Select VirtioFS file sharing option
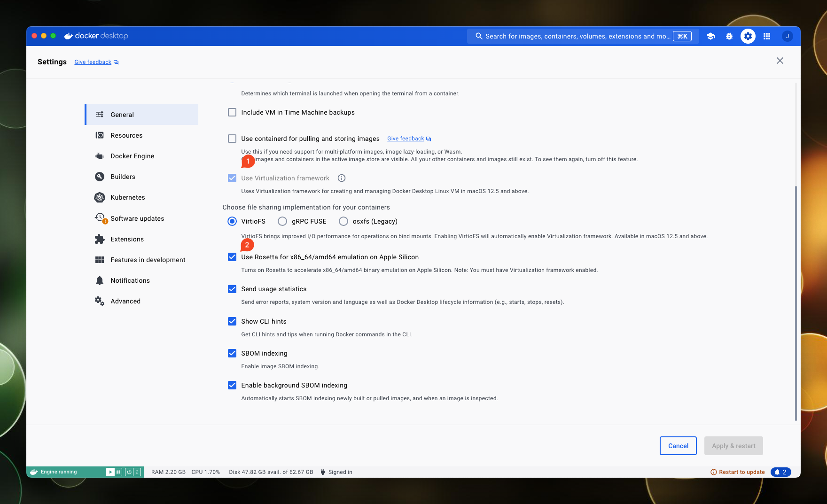The width and height of the screenshot is (827, 504). pyautogui.click(x=232, y=221)
